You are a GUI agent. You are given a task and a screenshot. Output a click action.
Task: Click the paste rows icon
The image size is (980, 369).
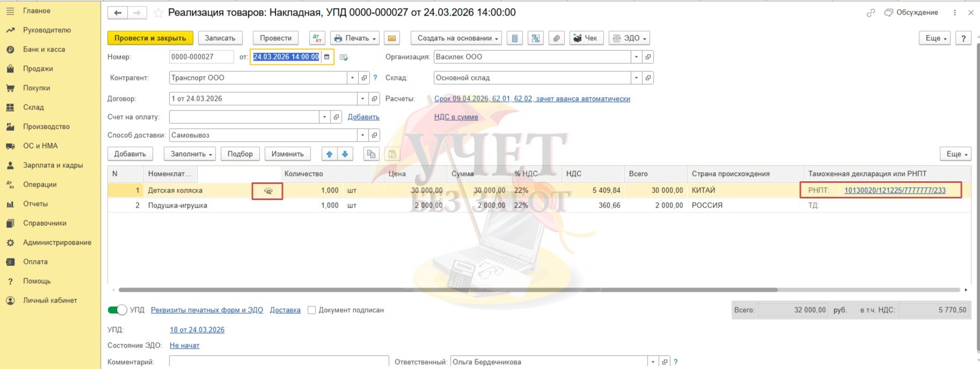[392, 154]
